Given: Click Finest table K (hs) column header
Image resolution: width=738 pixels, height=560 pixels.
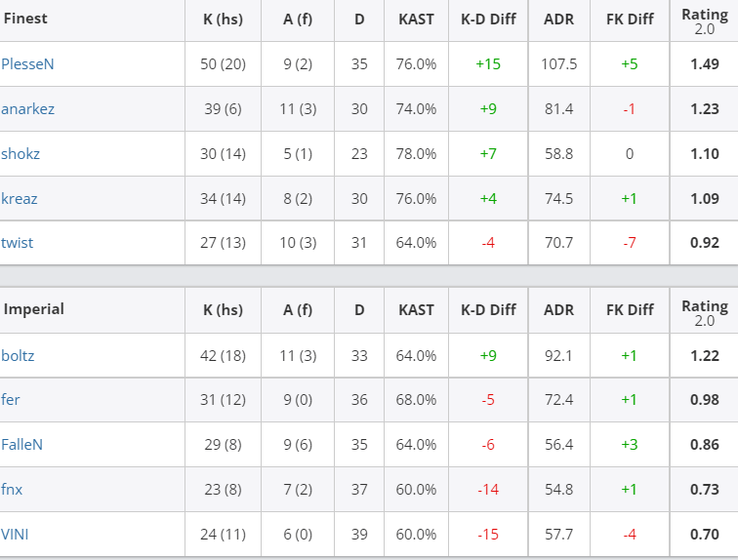Looking at the screenshot, I should 224,20.
